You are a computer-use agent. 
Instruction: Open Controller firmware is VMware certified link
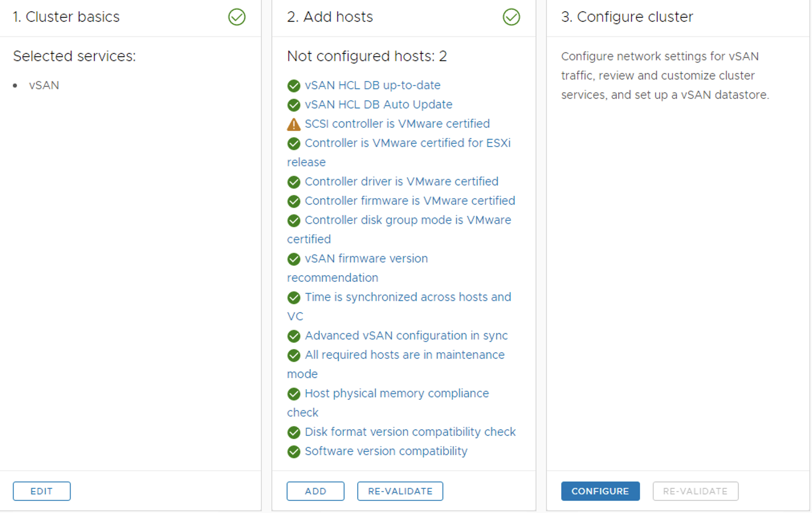pyautogui.click(x=410, y=201)
